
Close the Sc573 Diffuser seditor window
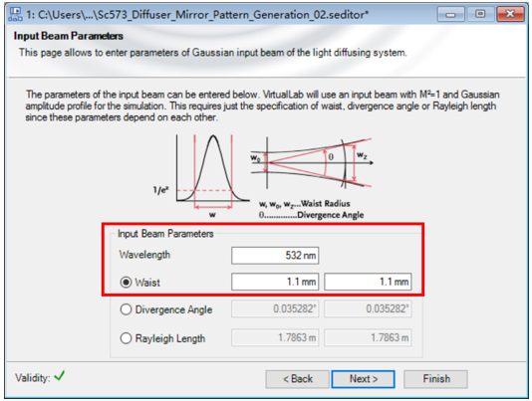point(510,15)
